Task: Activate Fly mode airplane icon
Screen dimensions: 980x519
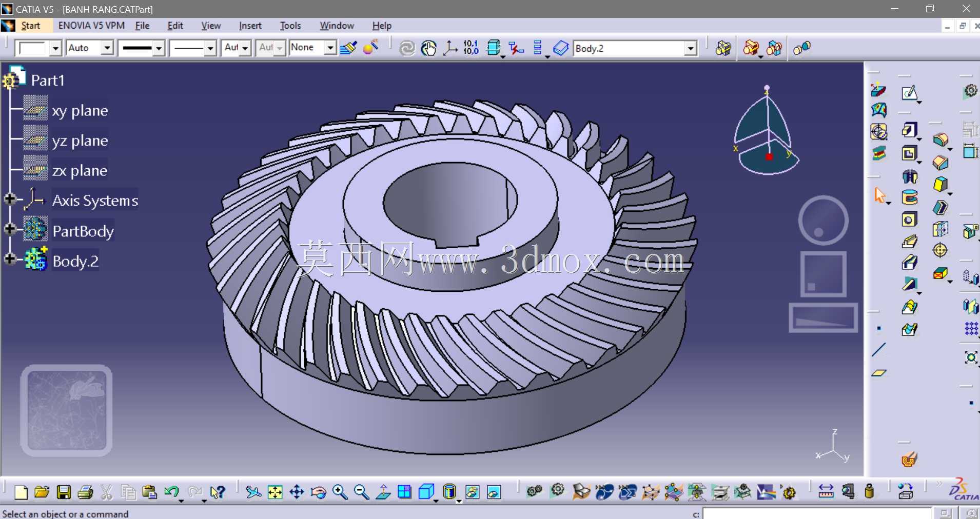Action: pos(253,492)
